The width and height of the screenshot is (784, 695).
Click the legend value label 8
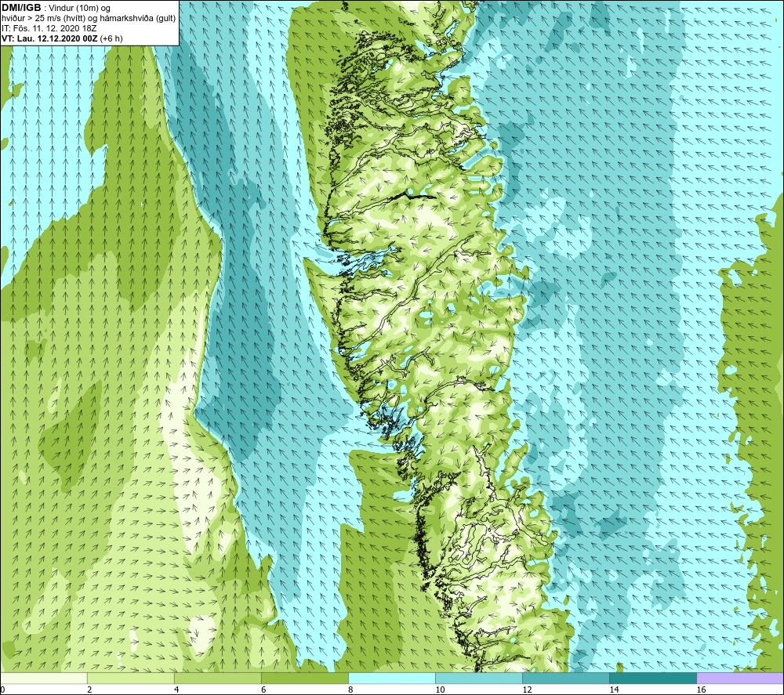(350, 690)
